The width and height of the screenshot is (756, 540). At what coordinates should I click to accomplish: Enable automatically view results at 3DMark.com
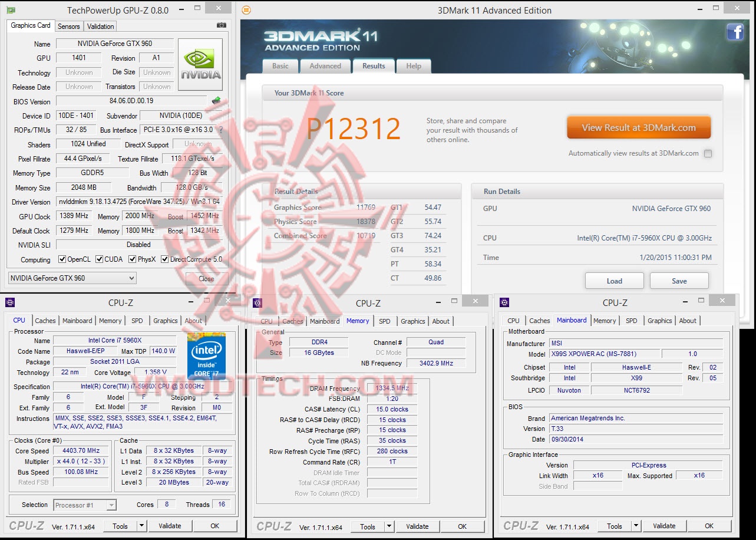(x=708, y=154)
